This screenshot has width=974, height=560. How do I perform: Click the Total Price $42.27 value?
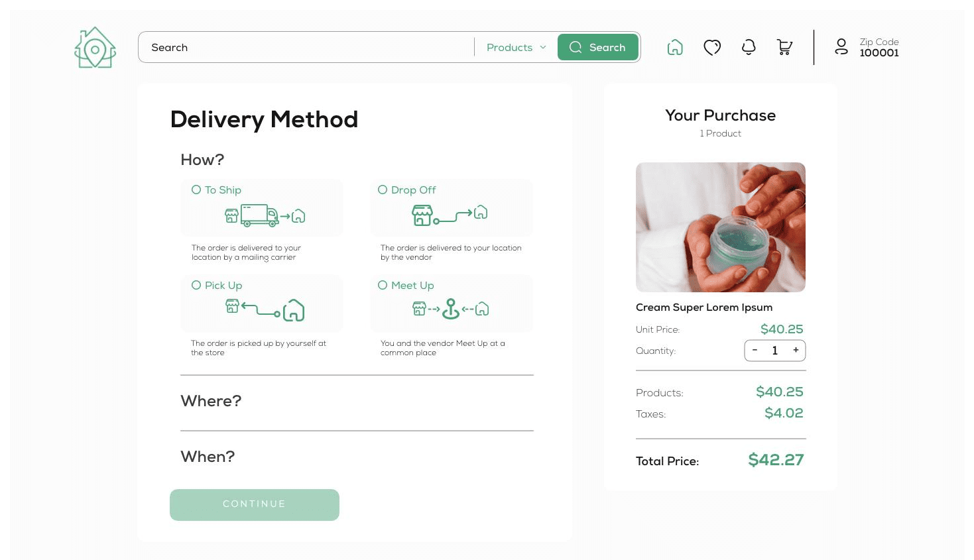tap(776, 460)
